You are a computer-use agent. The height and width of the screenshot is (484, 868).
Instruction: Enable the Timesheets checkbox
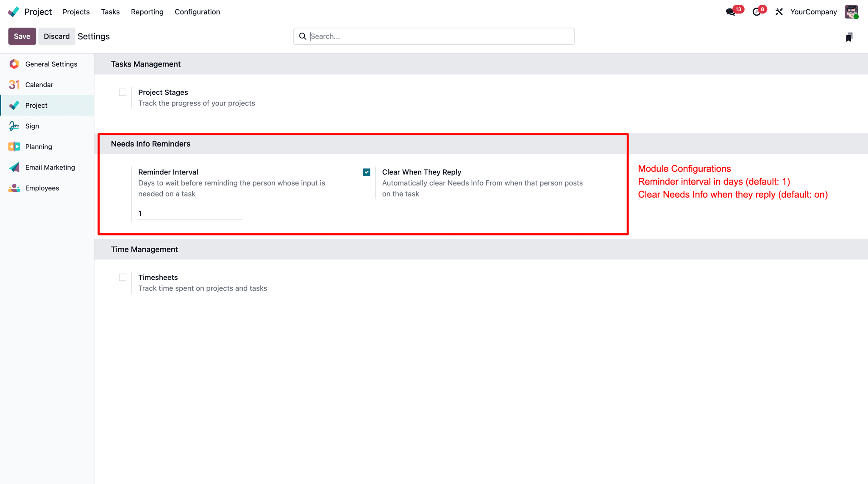tap(123, 277)
